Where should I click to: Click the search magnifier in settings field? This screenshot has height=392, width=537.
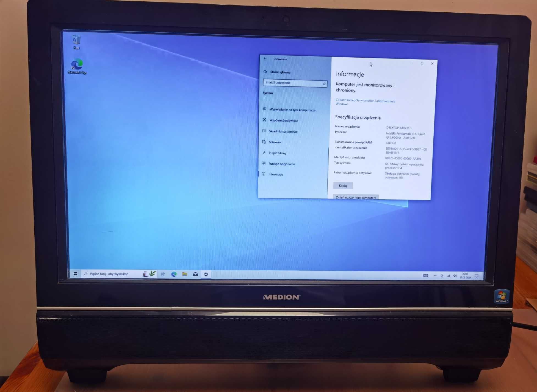(x=324, y=84)
